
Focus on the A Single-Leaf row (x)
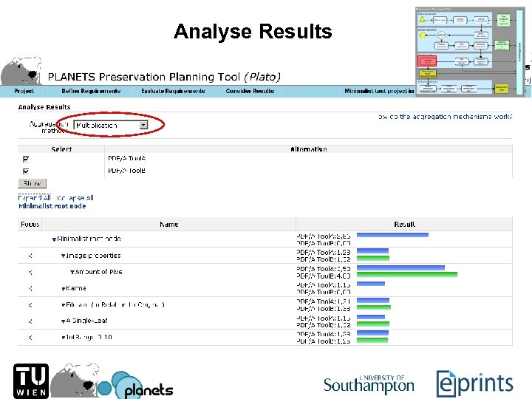pos(30,321)
